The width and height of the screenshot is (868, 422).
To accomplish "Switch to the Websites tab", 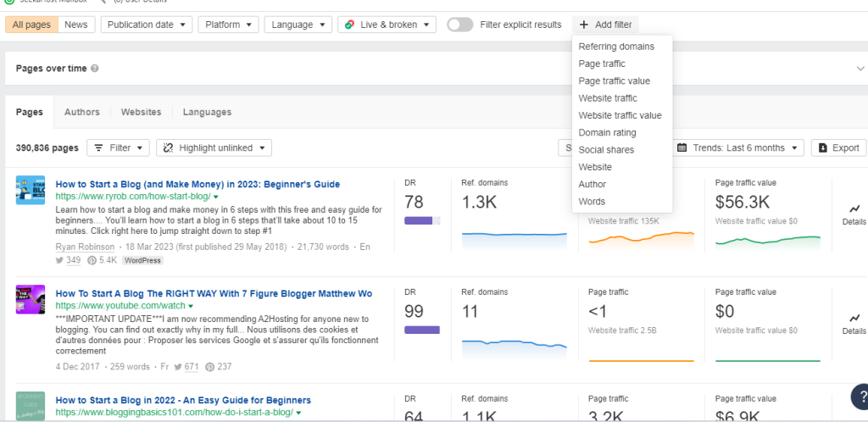I will pos(142,112).
